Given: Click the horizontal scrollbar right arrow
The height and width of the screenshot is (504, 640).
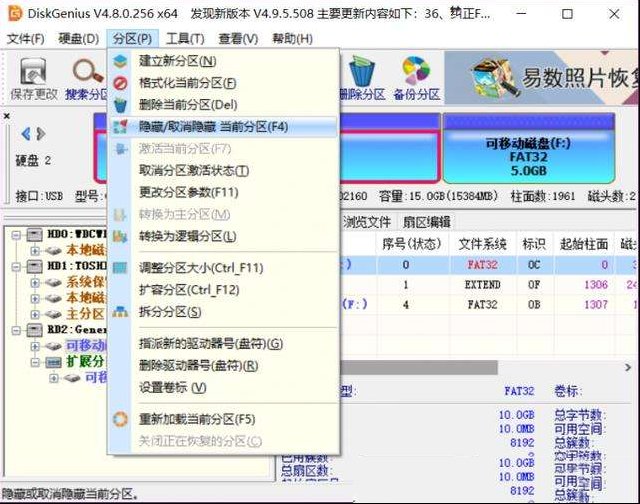Looking at the screenshot, I should point(628,367).
